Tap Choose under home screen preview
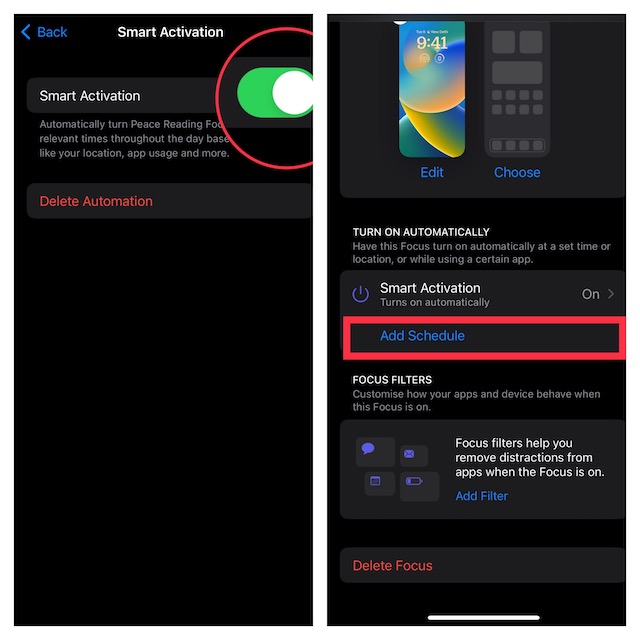 (517, 172)
